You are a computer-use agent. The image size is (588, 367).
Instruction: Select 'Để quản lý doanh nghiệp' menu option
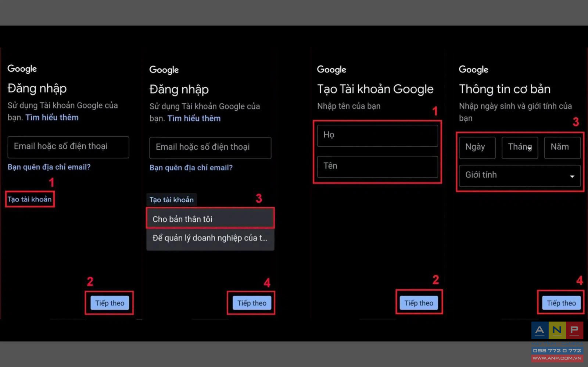(x=210, y=238)
